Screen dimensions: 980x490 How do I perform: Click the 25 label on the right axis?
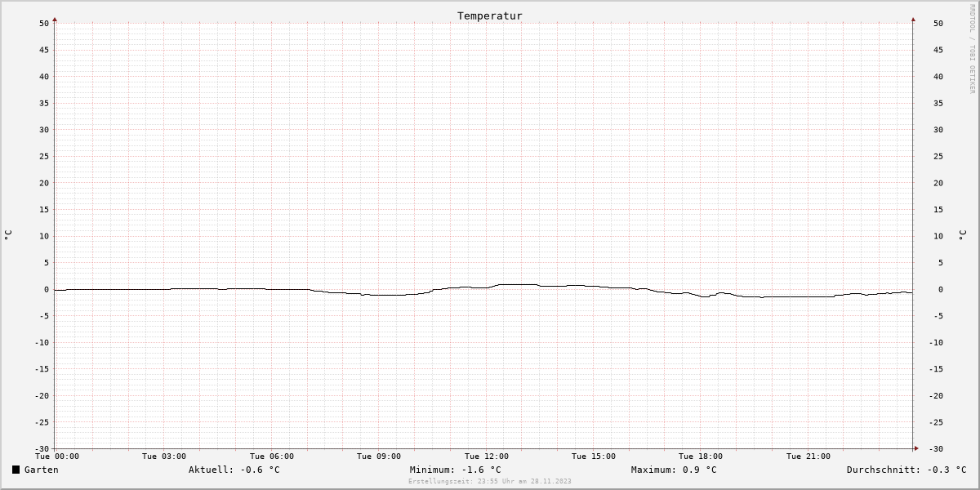point(938,157)
